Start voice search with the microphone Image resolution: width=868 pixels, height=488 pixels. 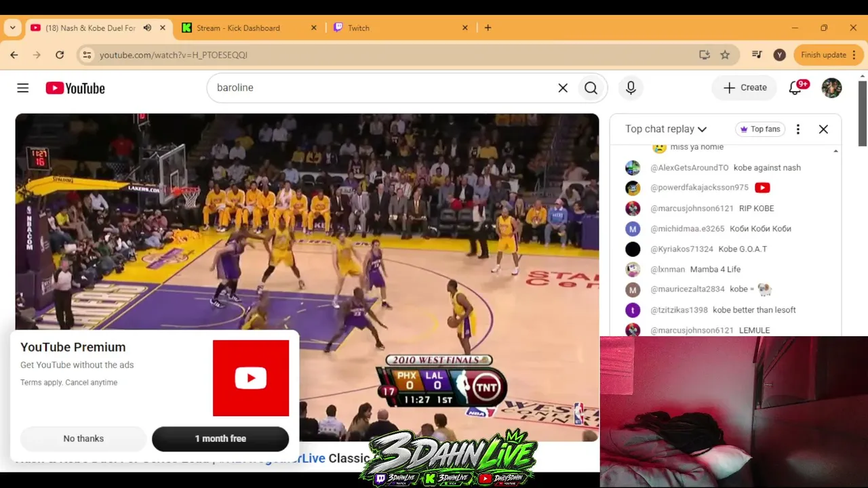click(631, 88)
